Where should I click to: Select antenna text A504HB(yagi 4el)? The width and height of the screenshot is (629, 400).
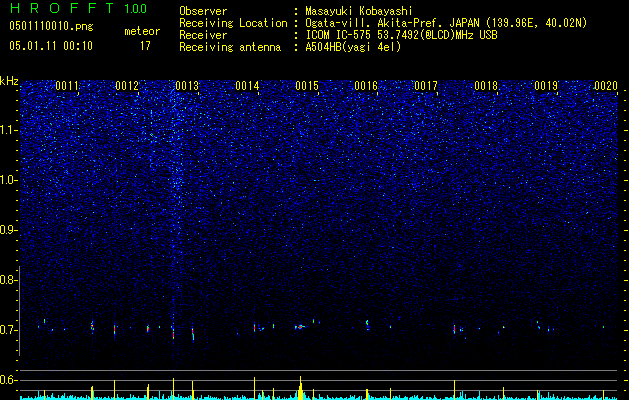pos(353,47)
